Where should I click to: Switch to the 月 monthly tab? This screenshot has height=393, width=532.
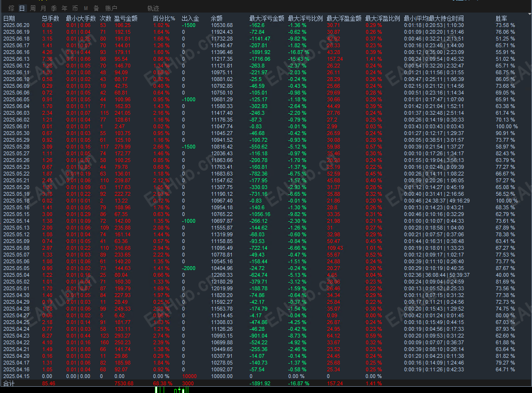point(43,8)
